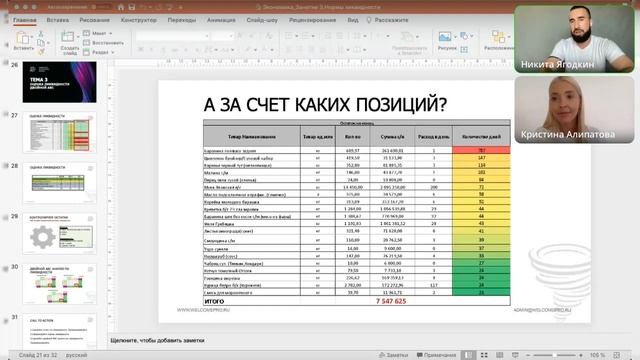Click the red top cell in days column
This screenshot has height=360, width=640.
point(481,151)
